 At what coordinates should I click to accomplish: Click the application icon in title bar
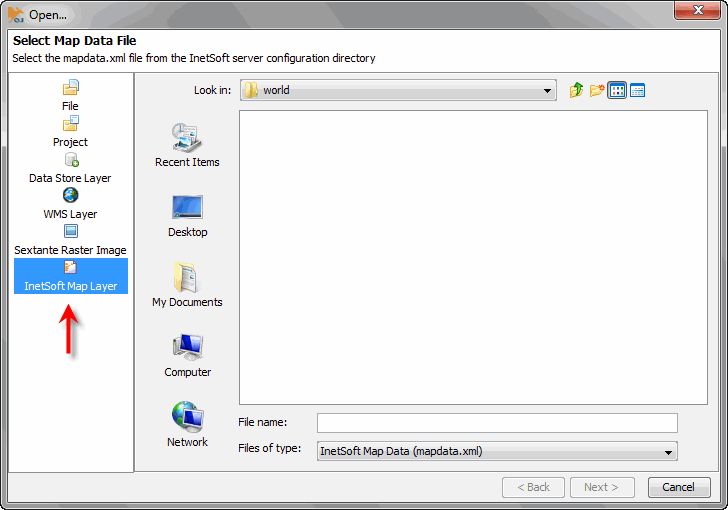16,15
